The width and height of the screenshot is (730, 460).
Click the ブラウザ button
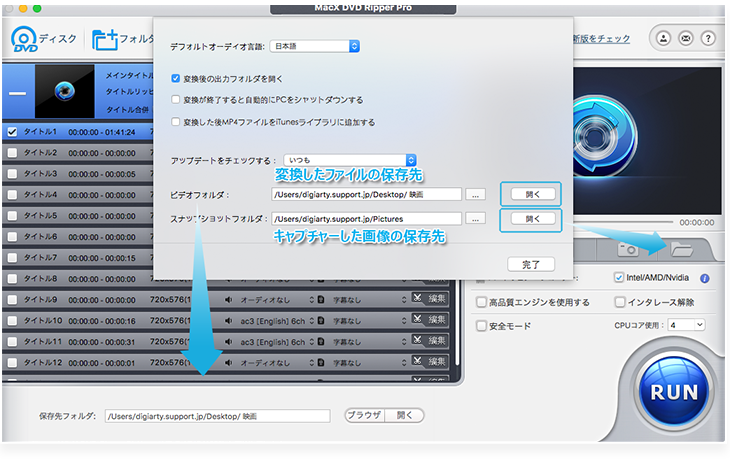pos(365,415)
